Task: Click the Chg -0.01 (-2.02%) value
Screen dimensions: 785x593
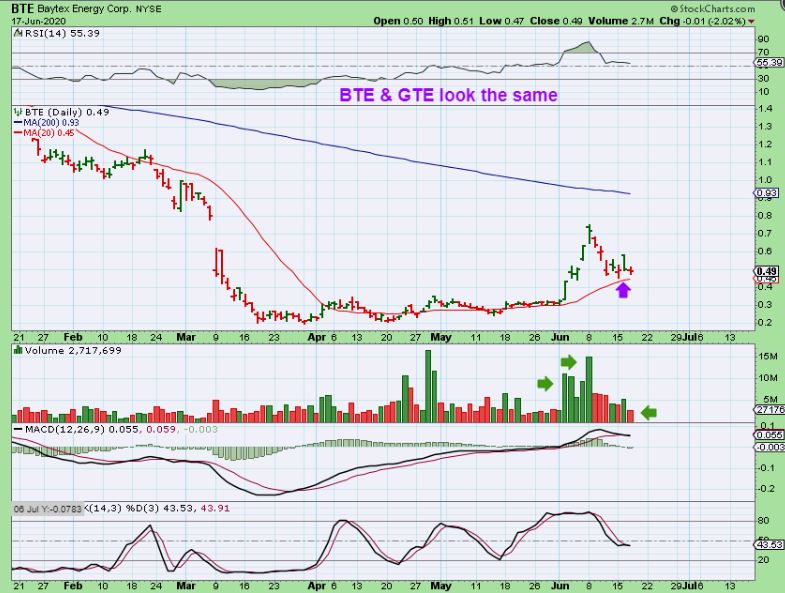Action: pos(702,21)
